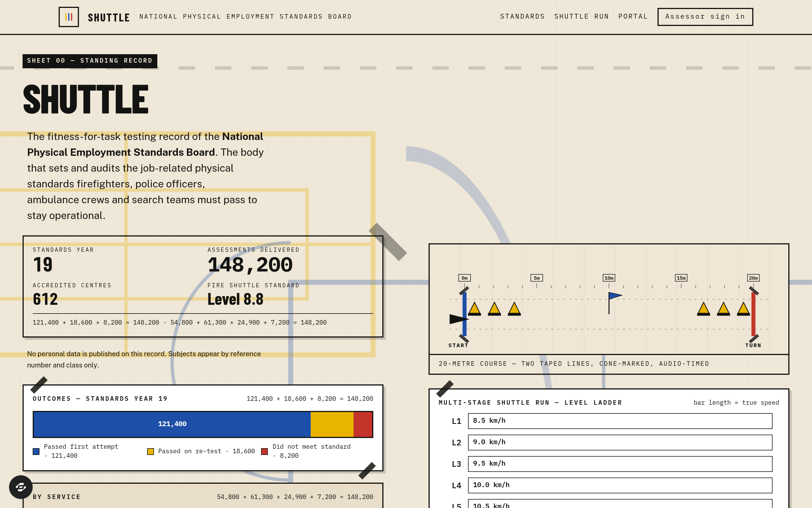Select the L2 9.0 km/h ladder bar
Viewport: 812px width, 508px height.
[x=620, y=442]
